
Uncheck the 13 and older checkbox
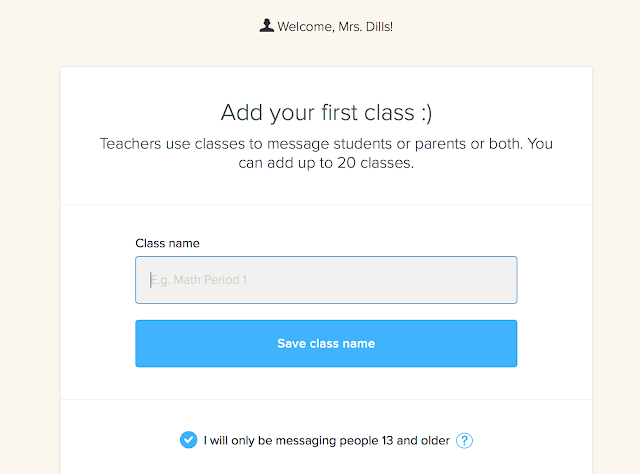[188, 440]
